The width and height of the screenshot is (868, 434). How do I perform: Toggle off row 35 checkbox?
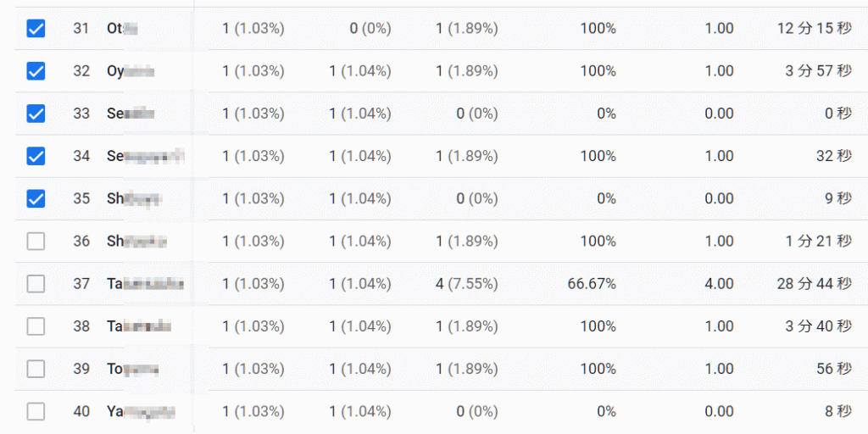[36, 198]
